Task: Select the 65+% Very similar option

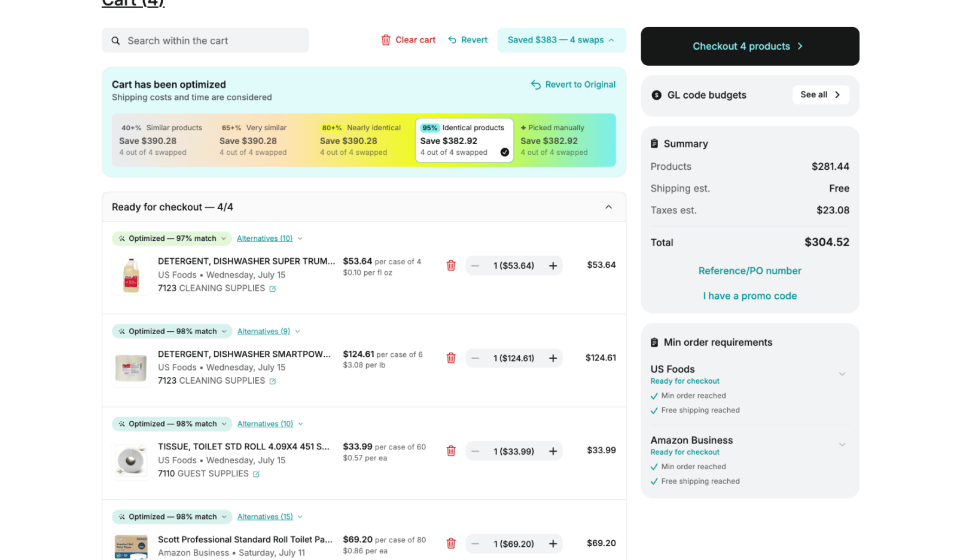Action: coord(262,140)
